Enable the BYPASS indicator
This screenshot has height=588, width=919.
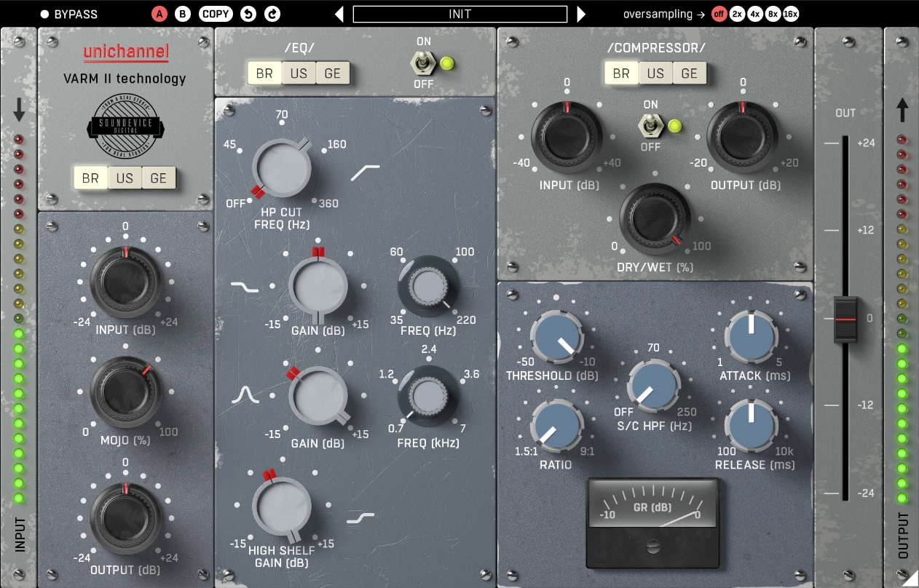(44, 14)
